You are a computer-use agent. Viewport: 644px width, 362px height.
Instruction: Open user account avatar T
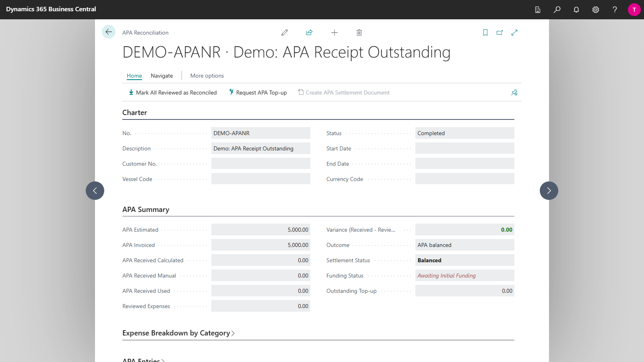tap(634, 10)
